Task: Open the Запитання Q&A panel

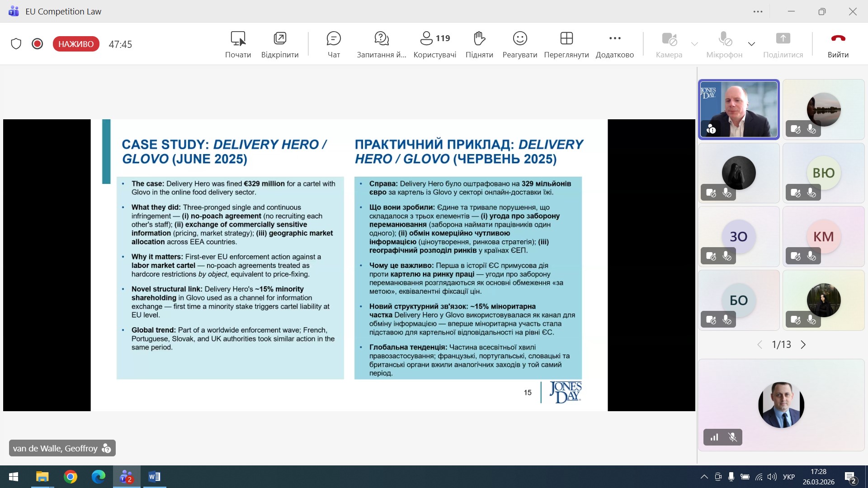Action: click(x=382, y=44)
